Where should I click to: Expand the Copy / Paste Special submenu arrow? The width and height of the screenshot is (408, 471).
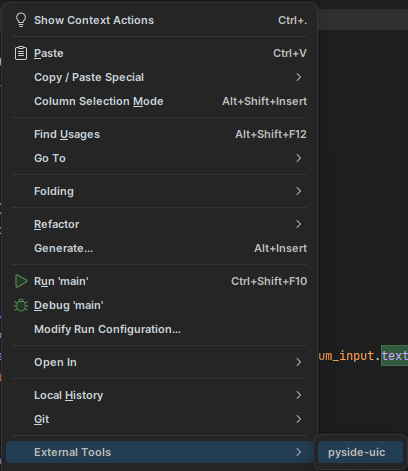click(299, 77)
